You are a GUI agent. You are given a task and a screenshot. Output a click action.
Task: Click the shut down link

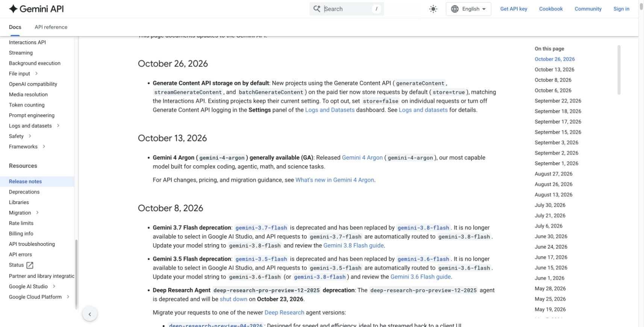(233, 300)
